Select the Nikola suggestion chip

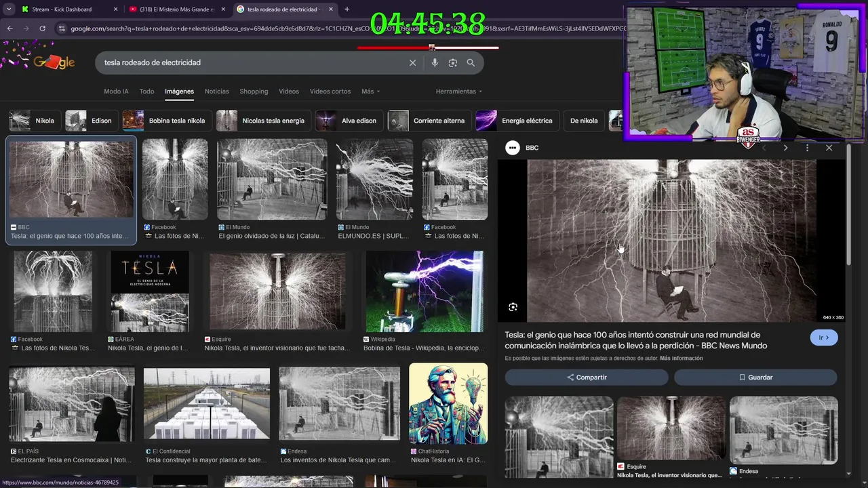coord(33,121)
